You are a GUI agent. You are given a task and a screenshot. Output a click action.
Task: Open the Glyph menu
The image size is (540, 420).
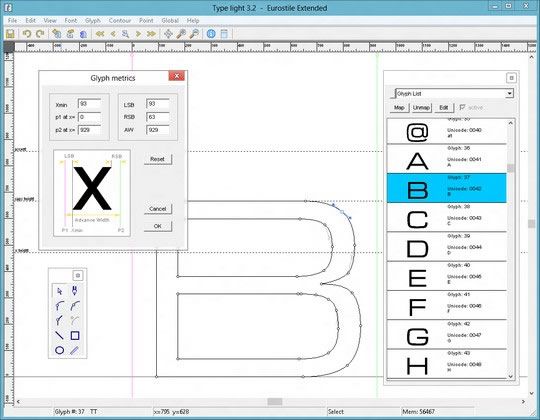coord(93,21)
